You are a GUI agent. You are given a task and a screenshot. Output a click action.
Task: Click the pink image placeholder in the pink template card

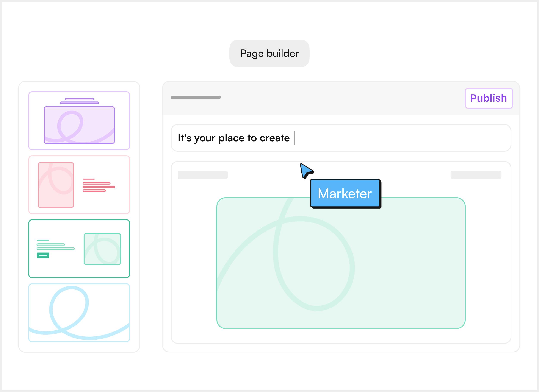(x=56, y=185)
